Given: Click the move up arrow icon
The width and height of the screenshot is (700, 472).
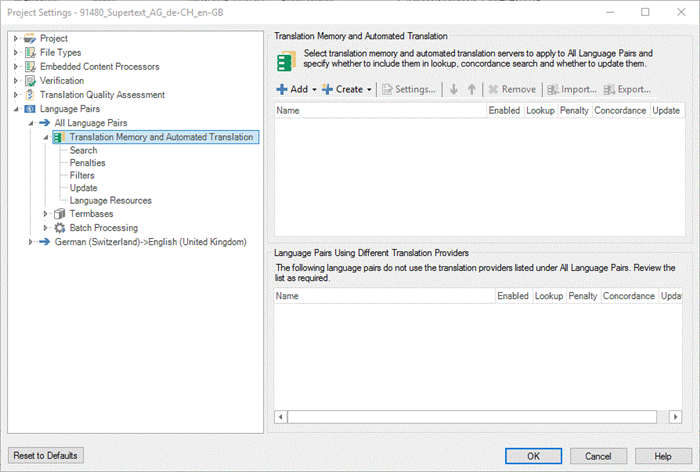Looking at the screenshot, I should (472, 89).
